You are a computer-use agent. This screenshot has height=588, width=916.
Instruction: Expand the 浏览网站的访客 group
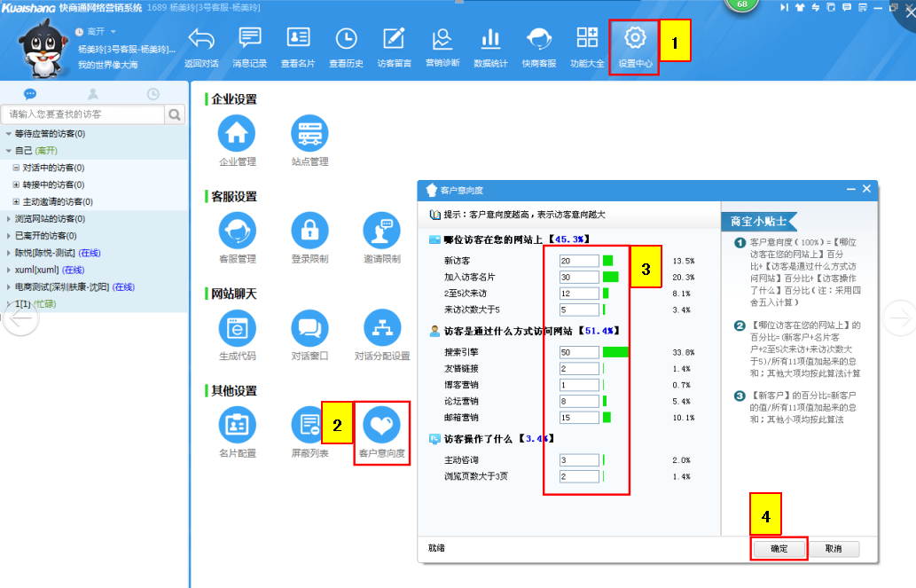[x=9, y=218]
